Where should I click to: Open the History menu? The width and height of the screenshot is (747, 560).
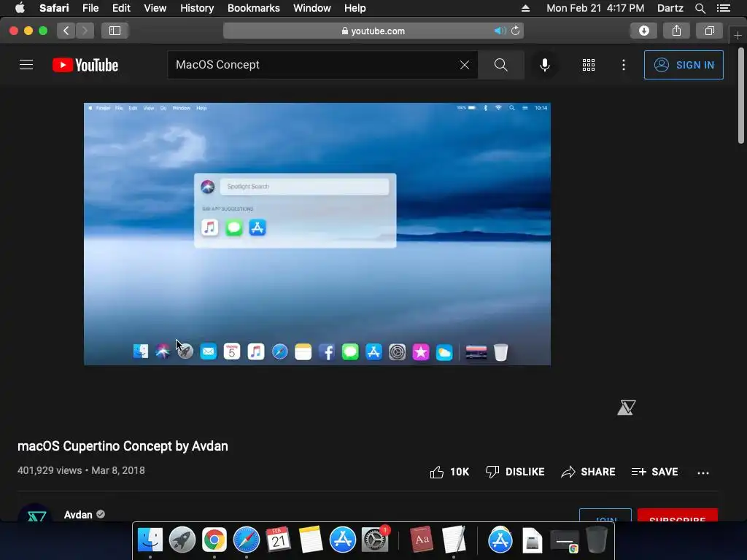pos(197,8)
